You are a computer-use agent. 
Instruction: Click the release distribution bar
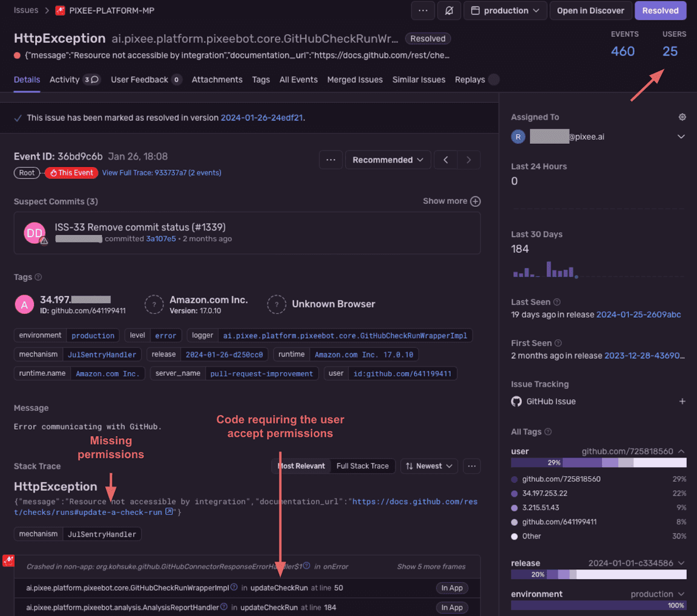click(x=598, y=575)
